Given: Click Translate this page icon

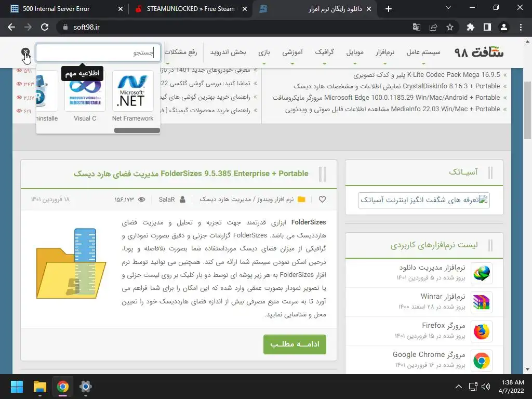Looking at the screenshot, I should click(x=416, y=27).
